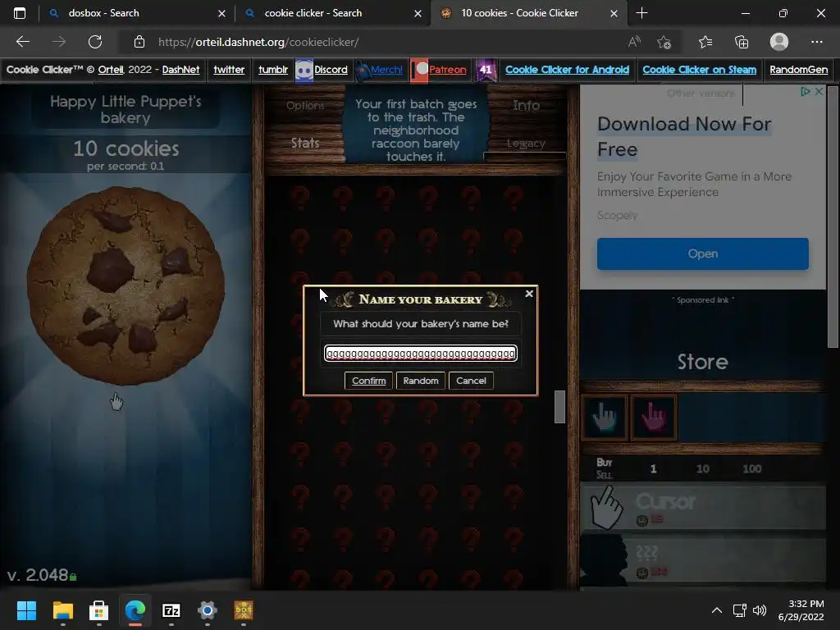Image resolution: width=840 pixels, height=630 pixels.
Task: Open the Discord link
Action: click(331, 70)
